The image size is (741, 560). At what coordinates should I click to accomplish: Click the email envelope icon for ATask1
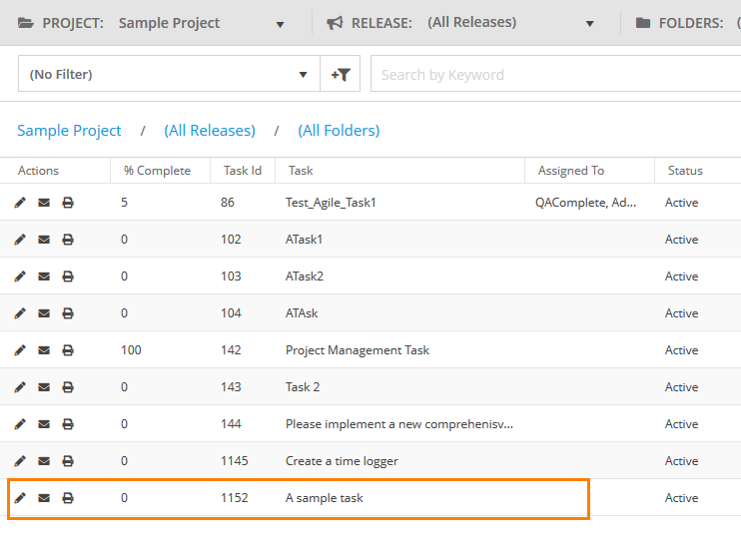[x=44, y=240]
